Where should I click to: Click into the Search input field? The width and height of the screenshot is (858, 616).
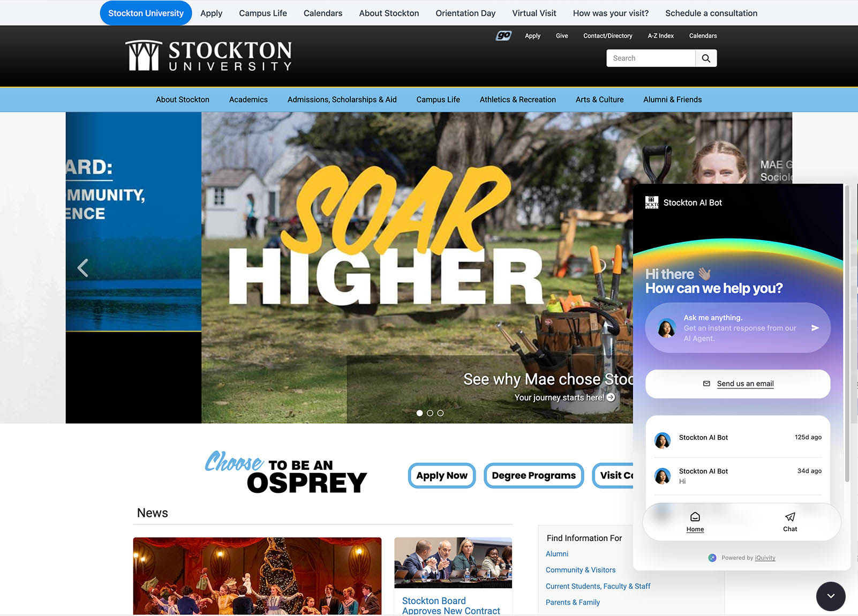click(650, 58)
